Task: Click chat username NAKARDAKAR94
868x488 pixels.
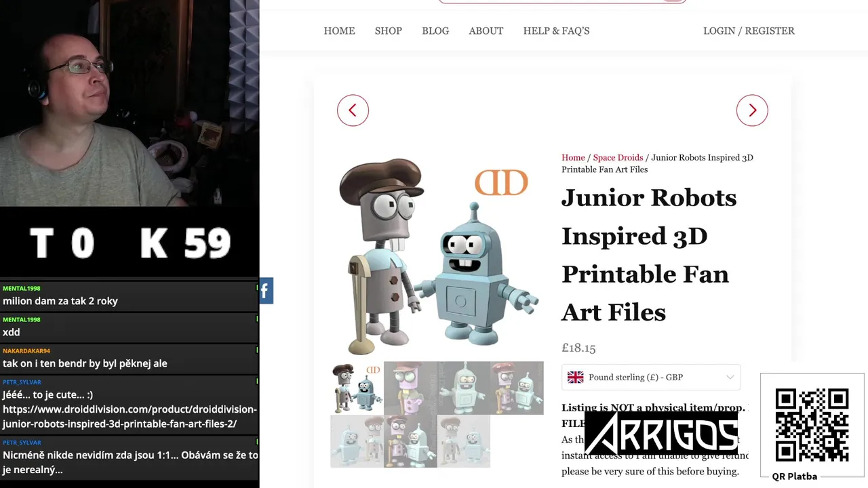Action: click(26, 351)
